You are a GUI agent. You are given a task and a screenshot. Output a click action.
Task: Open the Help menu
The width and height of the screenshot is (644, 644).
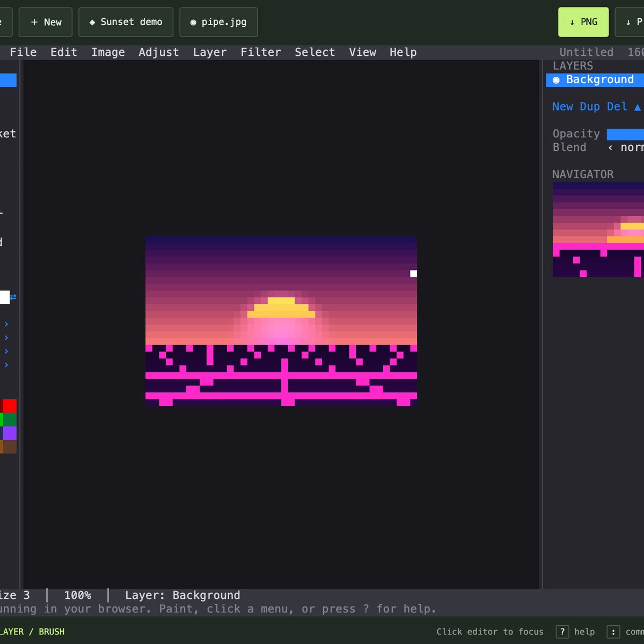coord(403,52)
